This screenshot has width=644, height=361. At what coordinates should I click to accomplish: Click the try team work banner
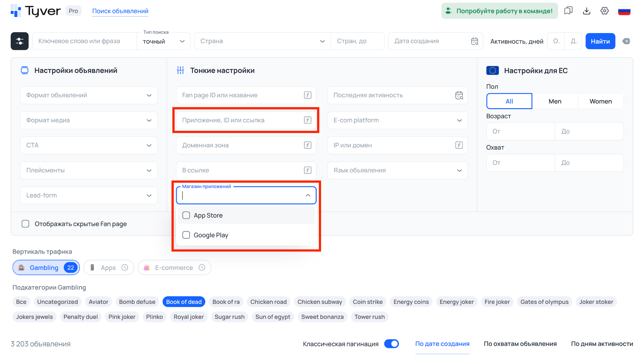pyautogui.click(x=500, y=11)
